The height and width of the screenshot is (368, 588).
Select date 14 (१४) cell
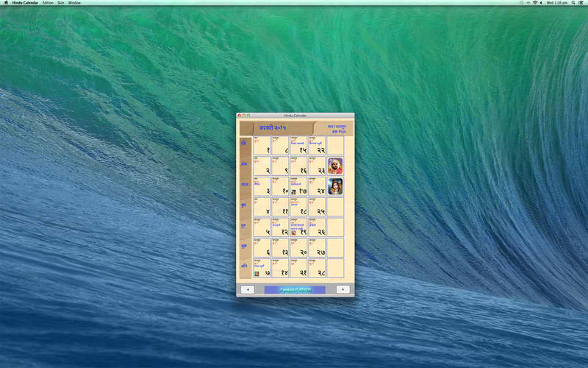click(x=280, y=268)
